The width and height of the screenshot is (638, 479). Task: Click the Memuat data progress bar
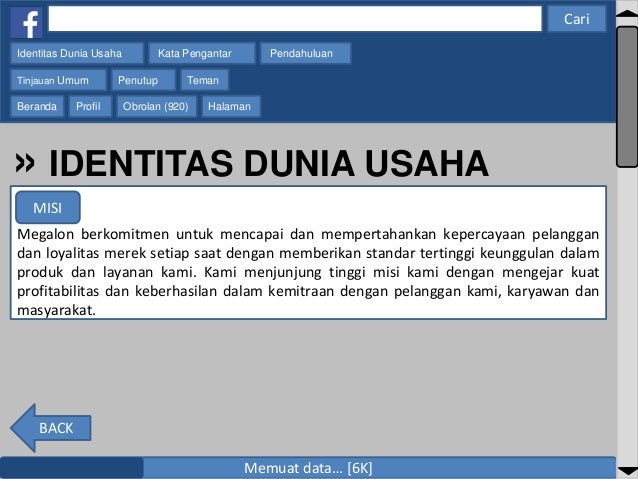(x=308, y=468)
